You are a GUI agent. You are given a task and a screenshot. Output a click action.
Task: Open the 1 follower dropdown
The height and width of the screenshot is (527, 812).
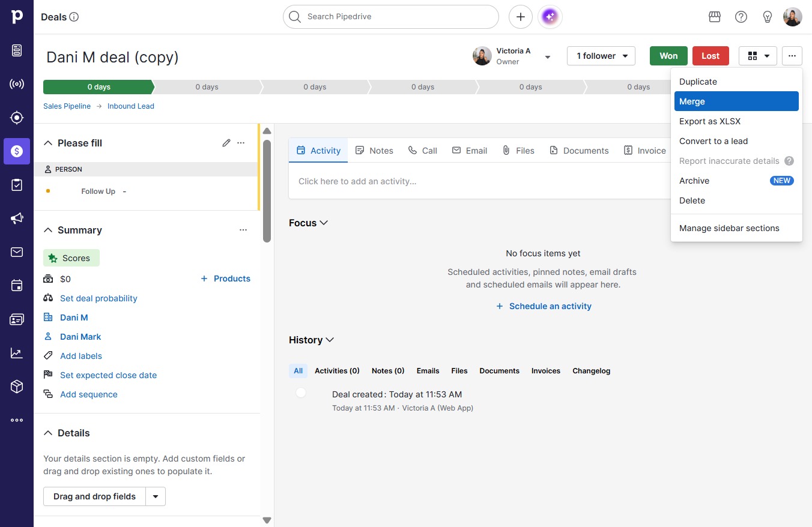click(601, 56)
